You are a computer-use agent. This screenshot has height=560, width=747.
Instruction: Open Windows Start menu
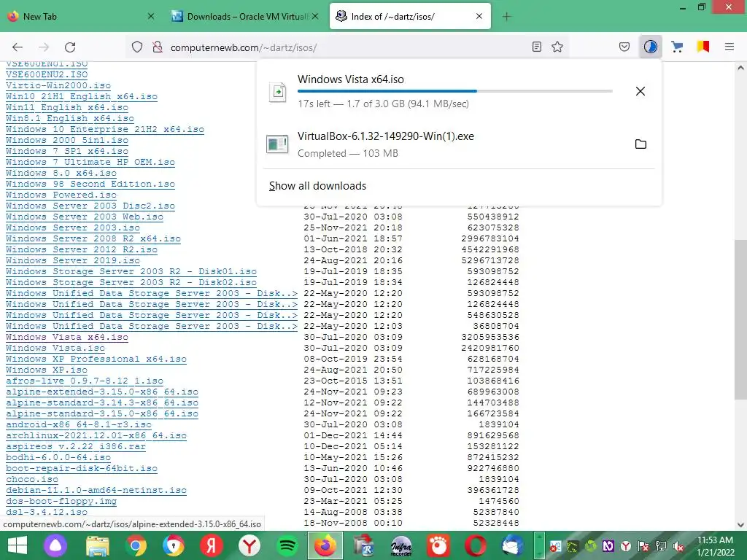pos(18,545)
